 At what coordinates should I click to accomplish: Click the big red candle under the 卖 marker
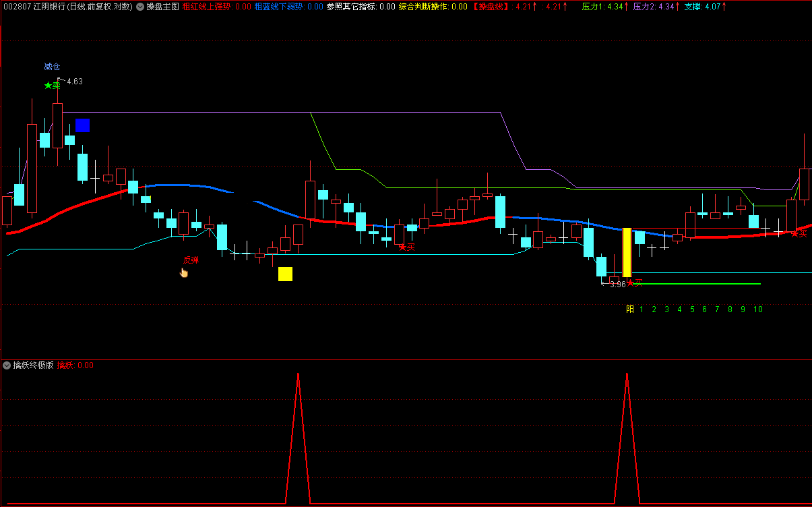coord(57,125)
